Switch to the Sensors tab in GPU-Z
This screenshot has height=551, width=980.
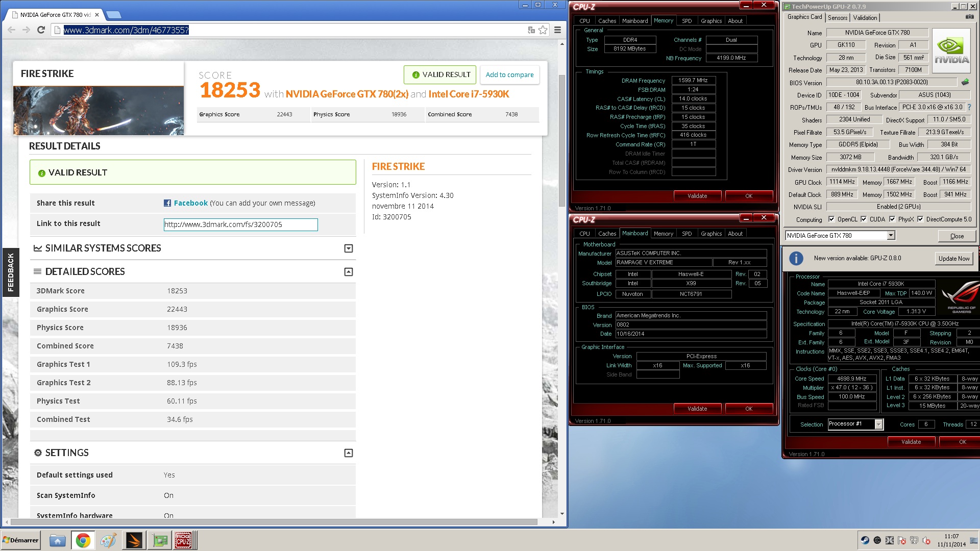(838, 18)
